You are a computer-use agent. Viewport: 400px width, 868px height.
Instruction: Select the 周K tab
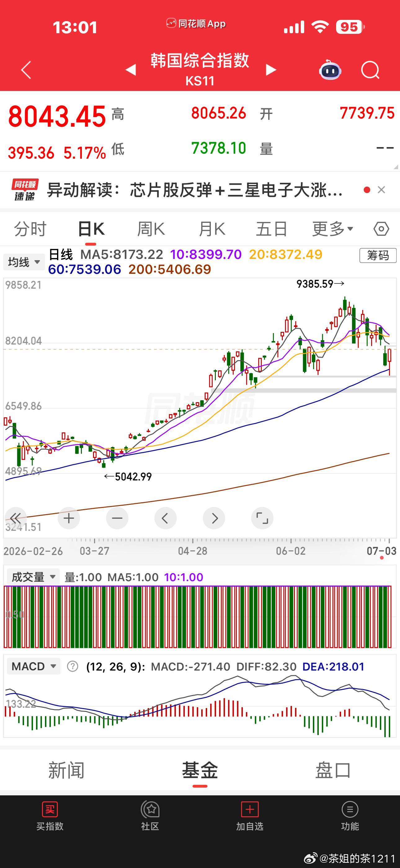click(151, 229)
